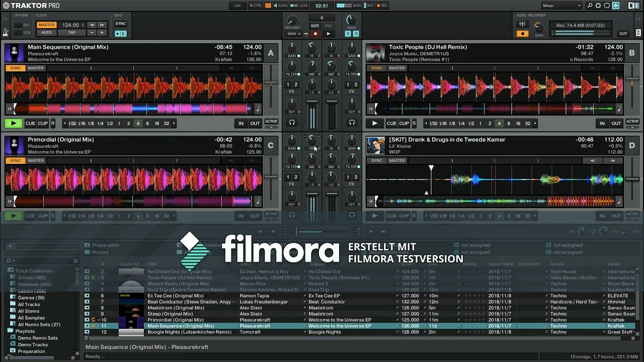Click the search magnifier icon in header
The width and height of the screenshot is (644, 362).
pos(590,6)
